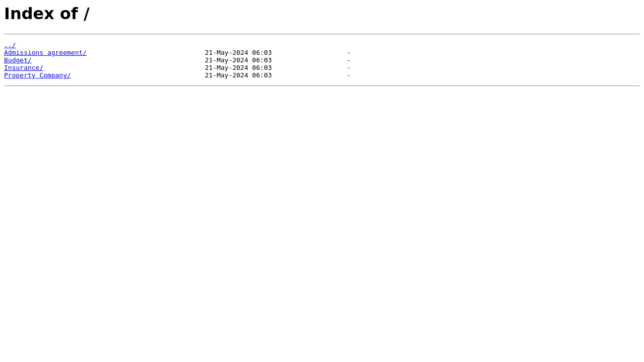Open the Property Company directory
644x362 pixels.
point(37,75)
